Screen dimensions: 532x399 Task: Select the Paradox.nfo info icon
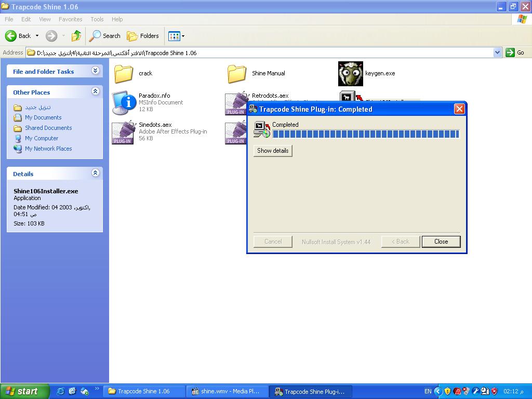pyautogui.click(x=124, y=102)
